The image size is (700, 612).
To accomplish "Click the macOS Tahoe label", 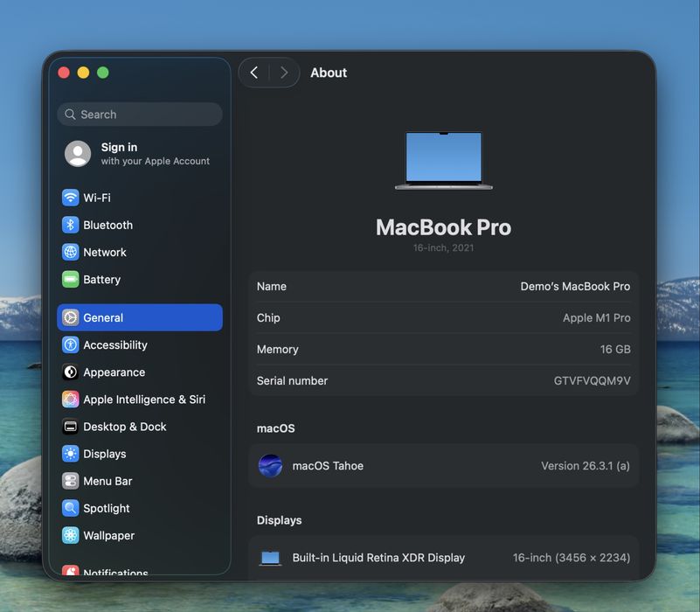I will click(x=328, y=466).
